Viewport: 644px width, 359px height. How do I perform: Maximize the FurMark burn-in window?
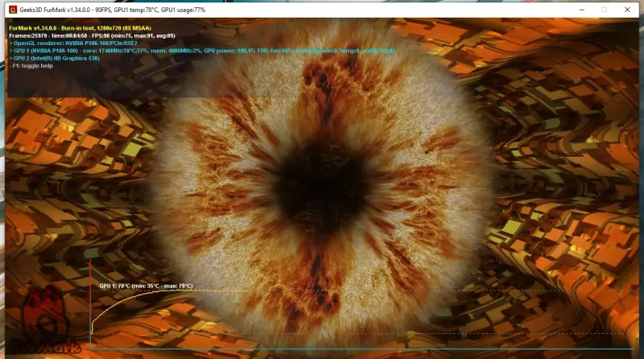(x=605, y=9)
